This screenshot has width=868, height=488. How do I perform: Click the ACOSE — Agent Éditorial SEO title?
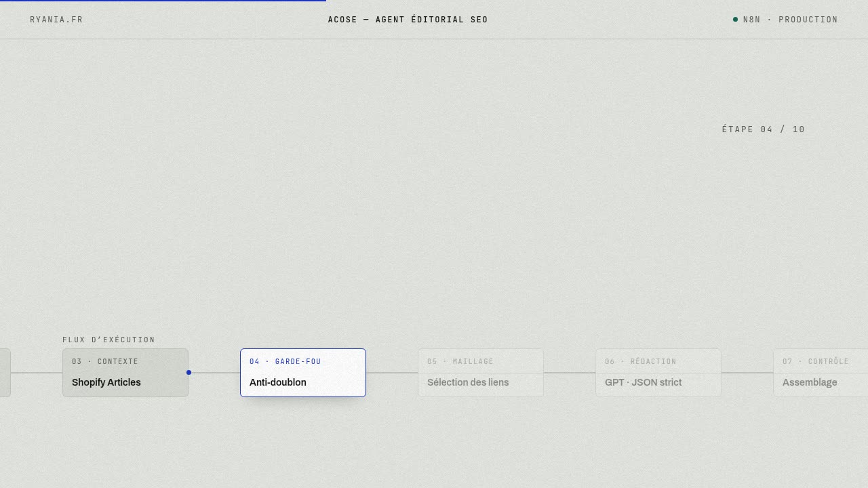pos(408,20)
